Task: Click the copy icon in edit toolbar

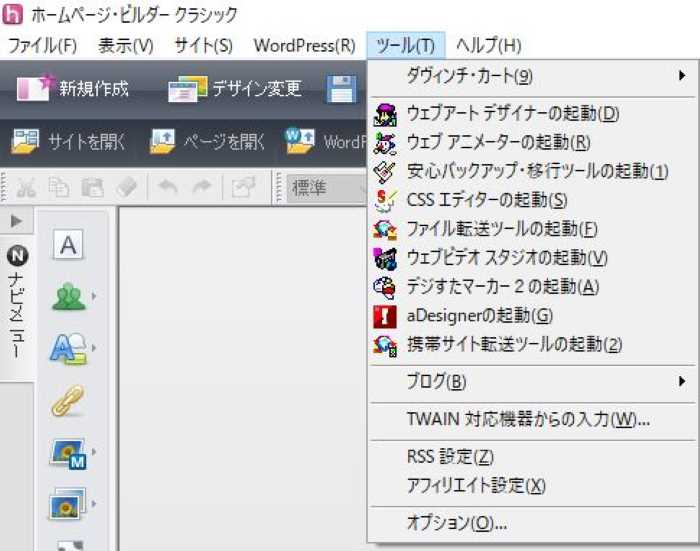Action: point(59,188)
